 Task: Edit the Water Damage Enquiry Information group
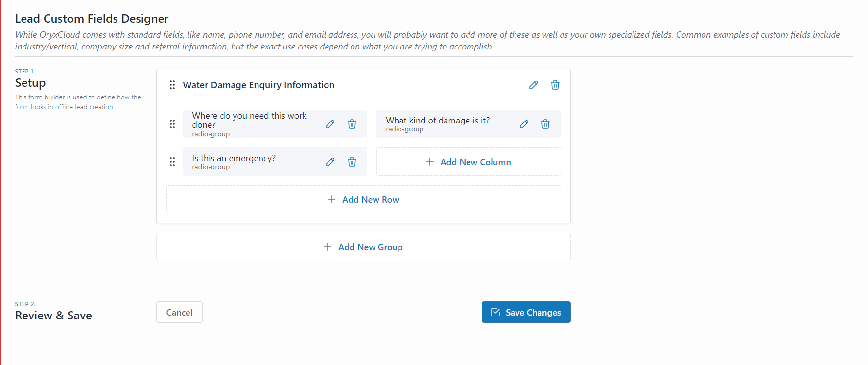coord(533,85)
